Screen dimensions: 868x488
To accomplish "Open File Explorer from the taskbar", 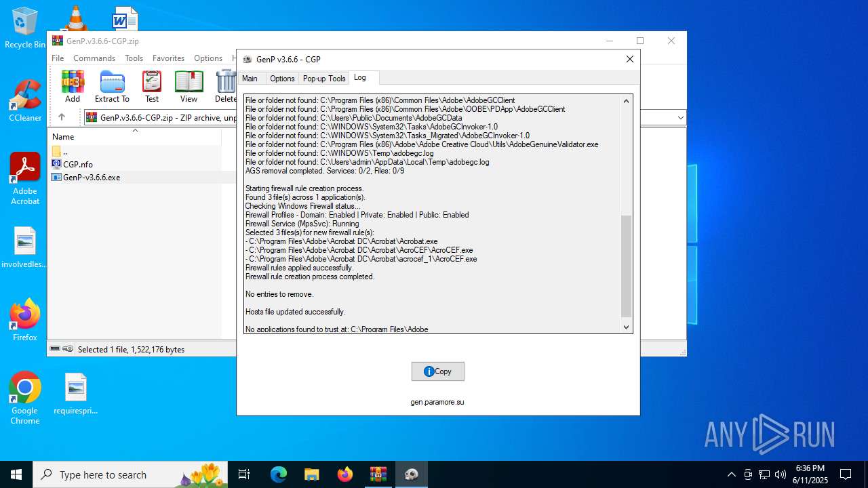I will click(312, 474).
